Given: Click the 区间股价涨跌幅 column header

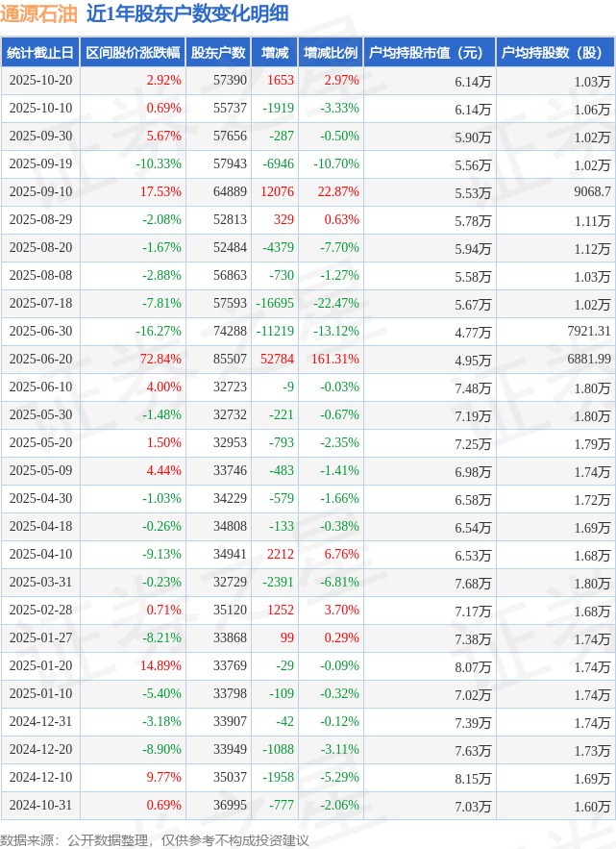Looking at the screenshot, I should 132,53.
